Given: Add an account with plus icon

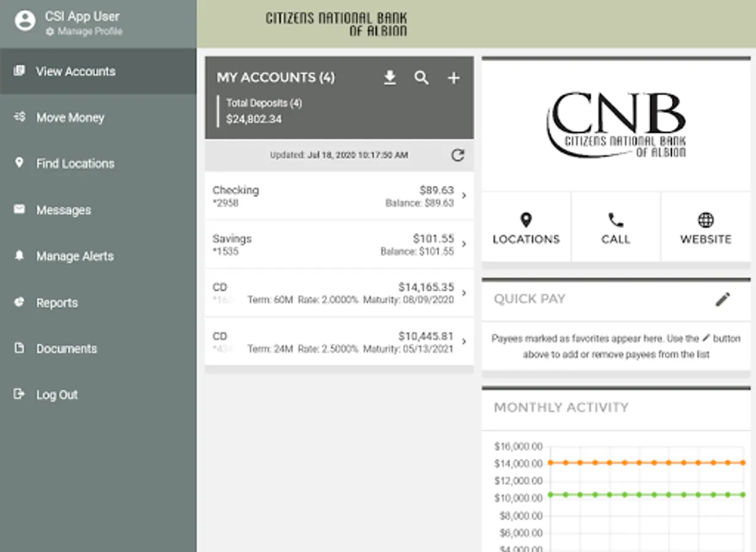Looking at the screenshot, I should 453,78.
